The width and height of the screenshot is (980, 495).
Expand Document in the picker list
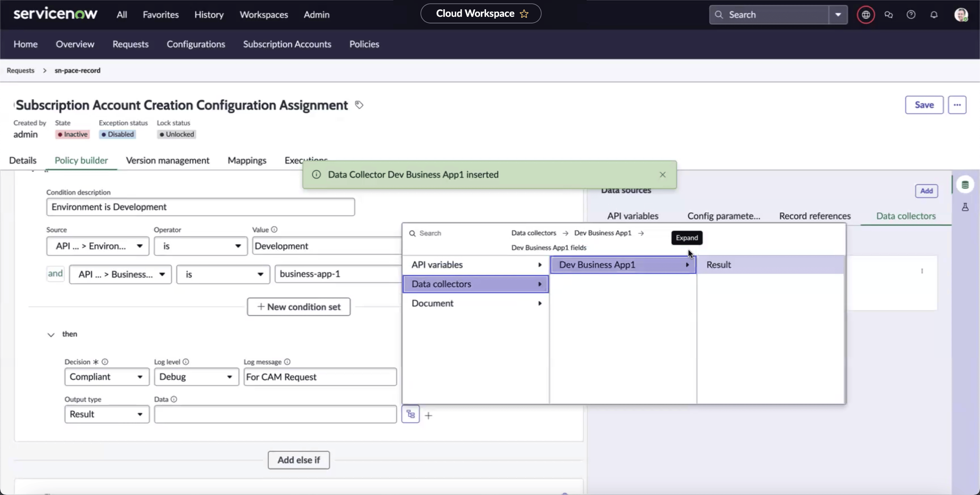tap(476, 303)
